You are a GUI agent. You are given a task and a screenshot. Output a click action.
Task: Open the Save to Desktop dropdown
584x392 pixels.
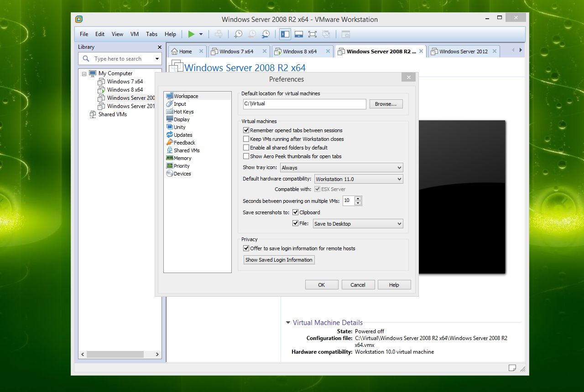pos(358,224)
